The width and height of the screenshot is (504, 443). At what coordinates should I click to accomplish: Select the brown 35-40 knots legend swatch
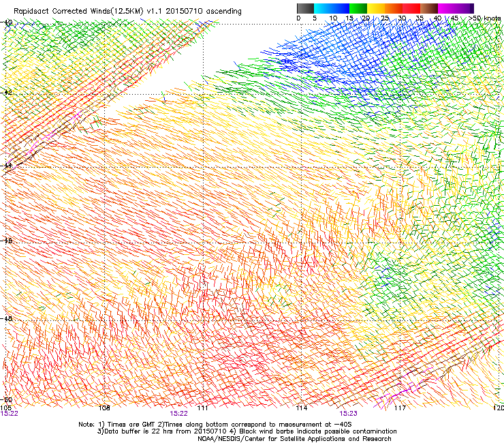pyautogui.click(x=429, y=8)
